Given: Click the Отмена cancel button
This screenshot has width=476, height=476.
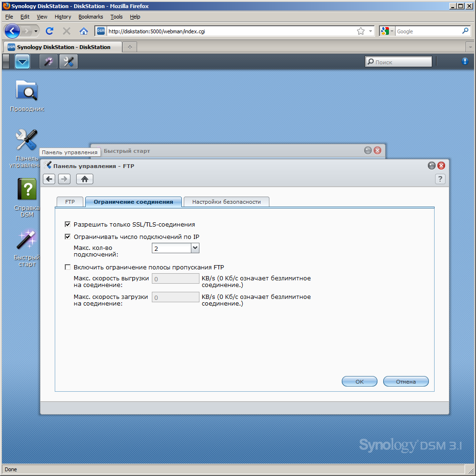Looking at the screenshot, I should [406, 382].
